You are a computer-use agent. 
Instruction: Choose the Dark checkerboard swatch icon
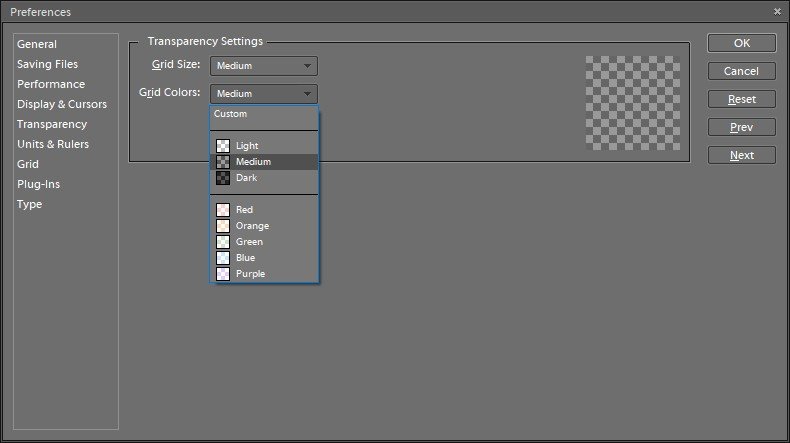click(x=223, y=178)
